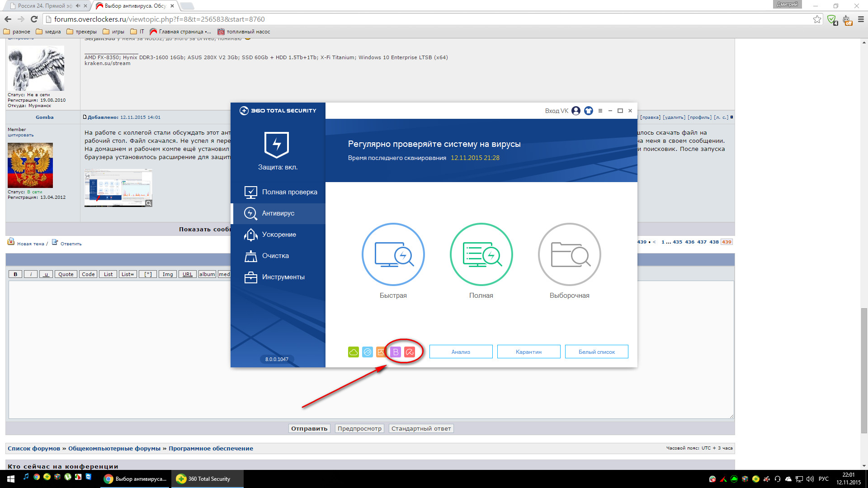
Task: Click the Карантин button
Action: (528, 352)
